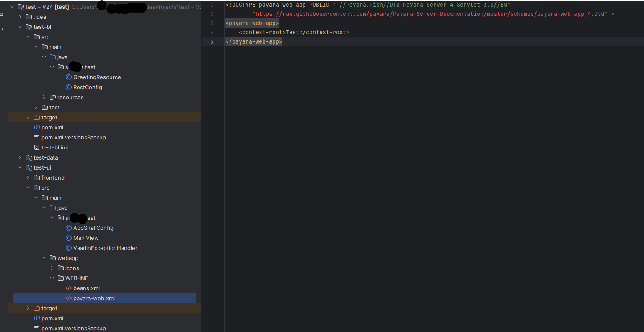Screen dimensions: 644x332
Task: Open the payara-web-app DTD URL in editor
Action: point(430,14)
